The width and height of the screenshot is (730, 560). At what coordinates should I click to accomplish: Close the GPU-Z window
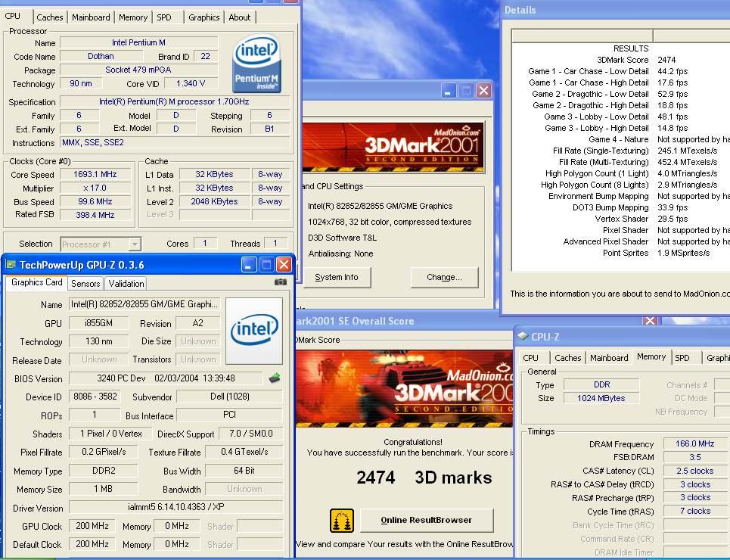(x=284, y=265)
